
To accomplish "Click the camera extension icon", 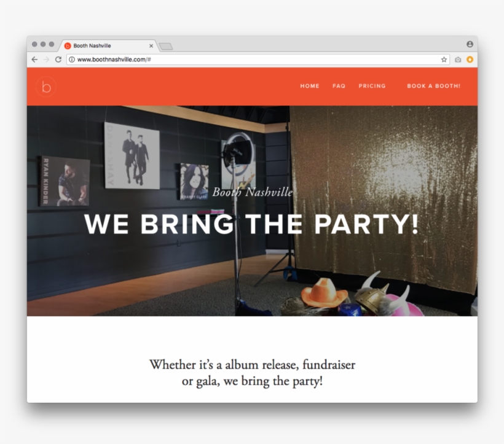I will pos(458,60).
